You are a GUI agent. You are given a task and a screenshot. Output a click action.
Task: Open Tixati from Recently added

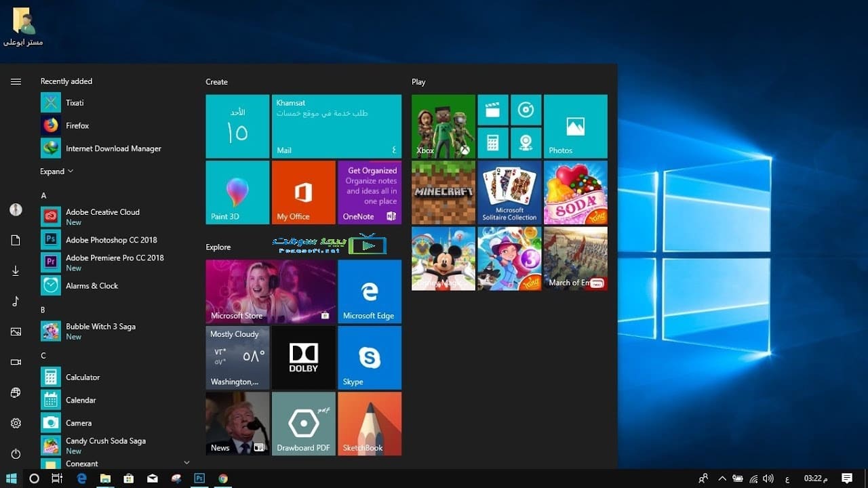(x=112, y=102)
